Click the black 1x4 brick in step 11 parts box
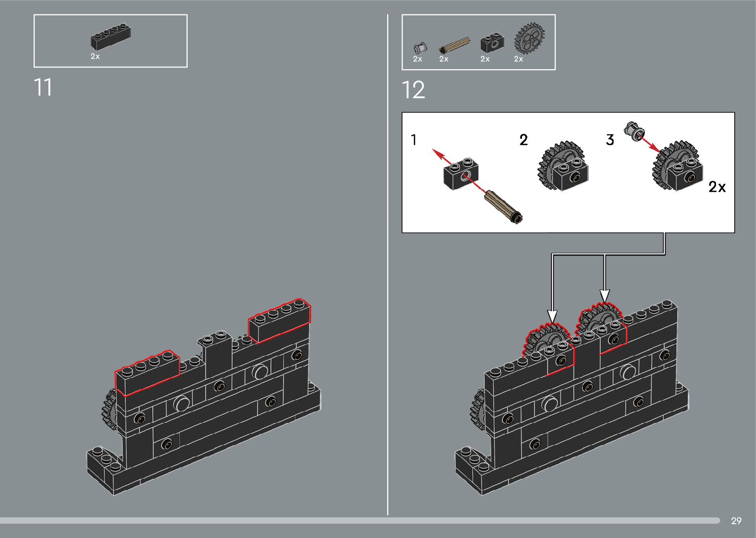Screen dimensions: 756x538 [110, 38]
